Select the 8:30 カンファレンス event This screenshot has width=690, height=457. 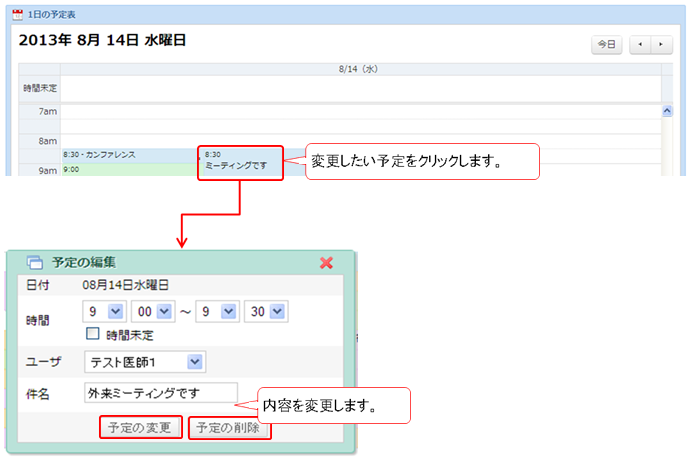(128, 155)
